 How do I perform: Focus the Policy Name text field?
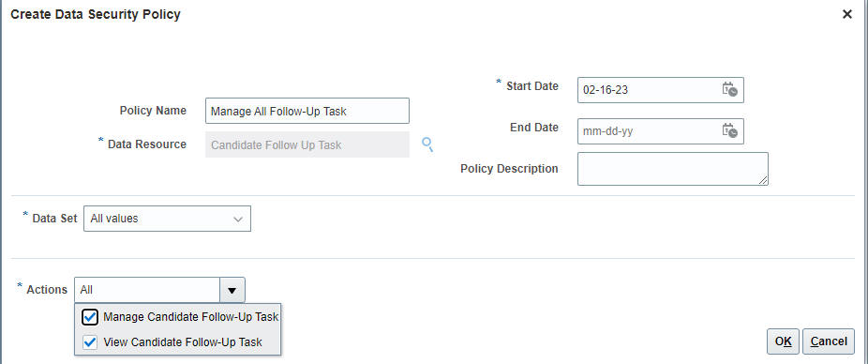pos(307,111)
